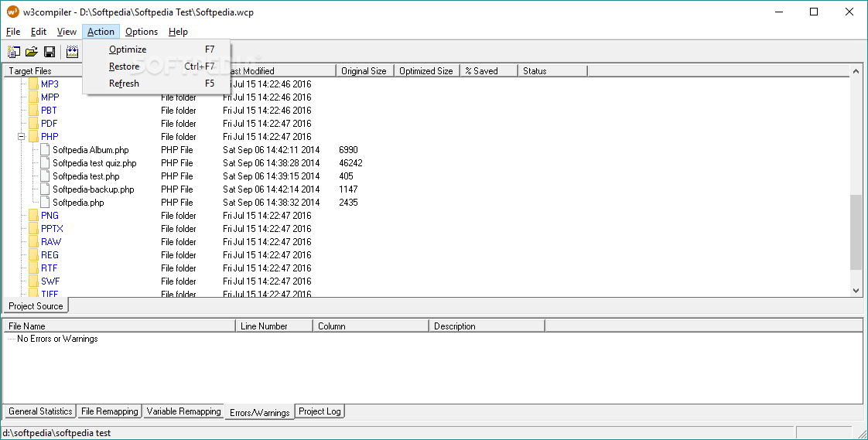Click the Save floppy disk toolbar icon
868x440 pixels.
[x=50, y=52]
